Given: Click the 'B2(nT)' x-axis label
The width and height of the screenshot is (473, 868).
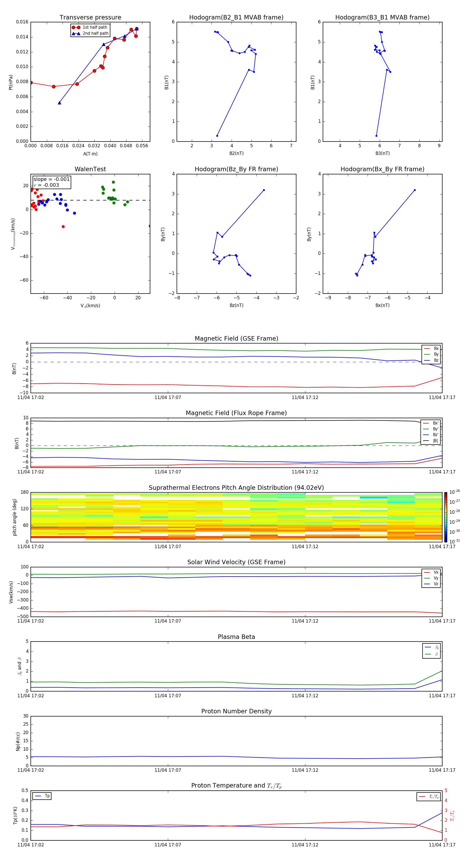Looking at the screenshot, I should (x=236, y=153).
